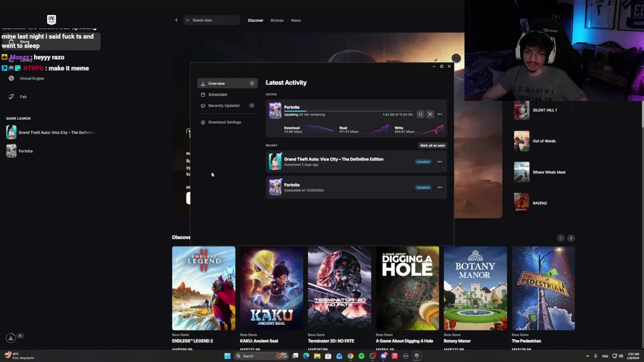
Task: Click the Updated badge for Fortnite
Action: [423, 188]
